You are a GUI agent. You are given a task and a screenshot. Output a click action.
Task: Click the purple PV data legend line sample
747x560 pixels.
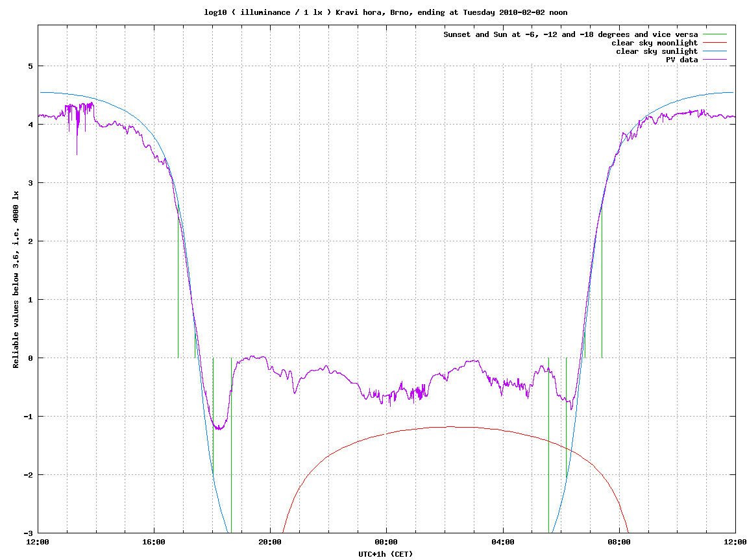715,60
